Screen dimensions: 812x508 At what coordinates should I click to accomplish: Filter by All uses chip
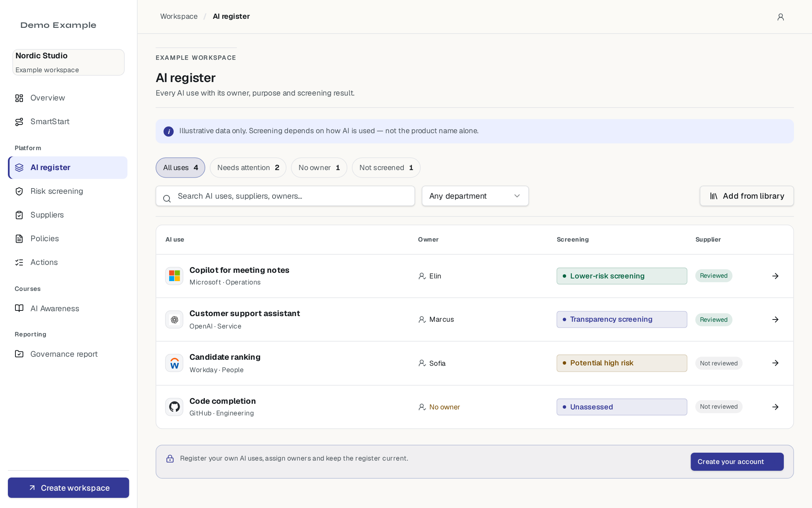pos(180,167)
